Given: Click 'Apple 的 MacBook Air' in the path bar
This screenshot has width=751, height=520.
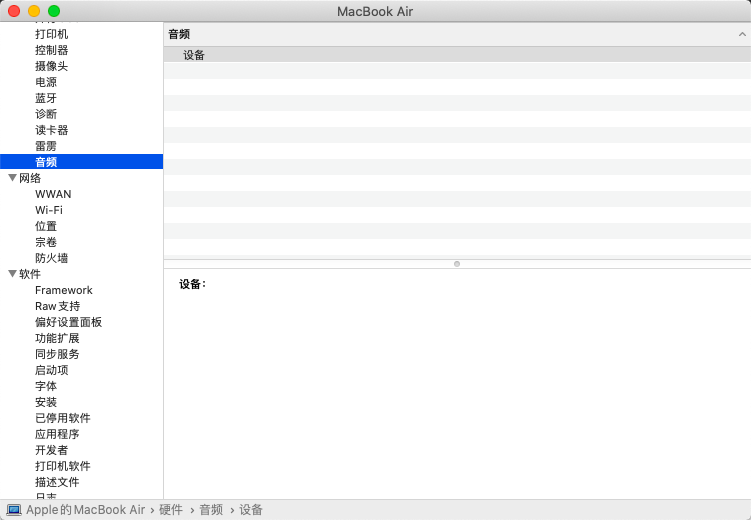Looking at the screenshot, I should [85, 510].
